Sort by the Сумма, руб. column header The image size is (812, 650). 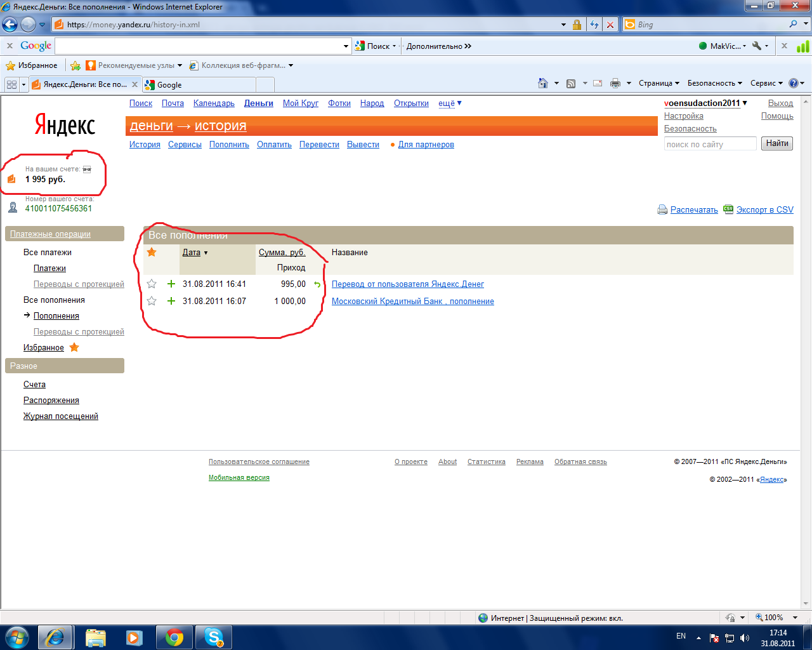pyautogui.click(x=282, y=252)
